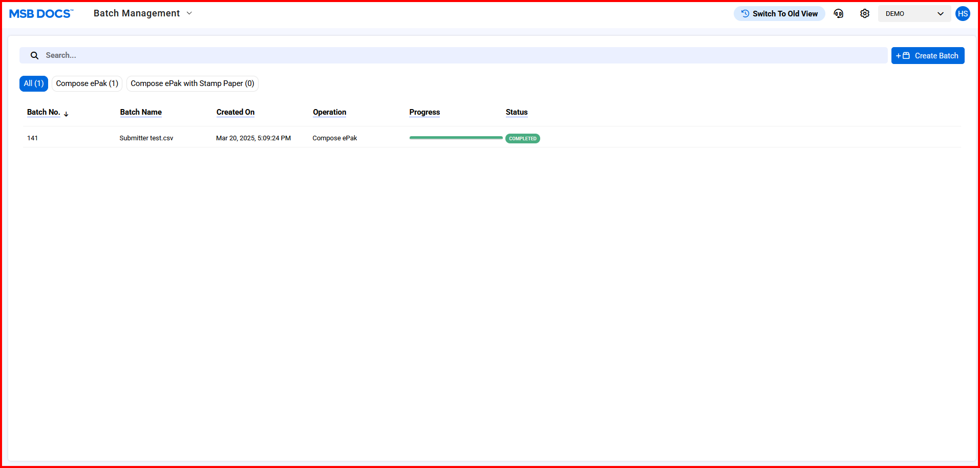
Task: Click the COMPLETED status badge
Action: 522,139
